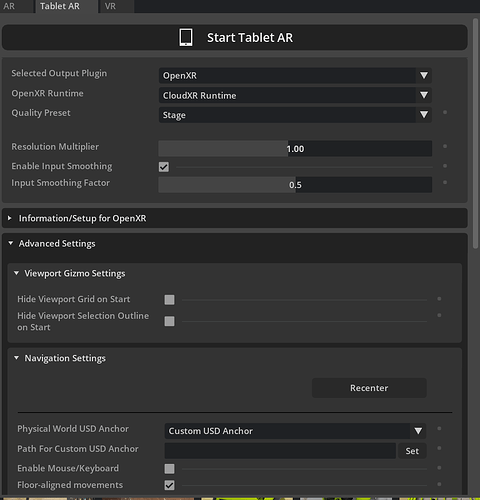Disable the Enable Input Smoothing checkbox
Viewport: 480px width, 500px height.
click(x=164, y=167)
